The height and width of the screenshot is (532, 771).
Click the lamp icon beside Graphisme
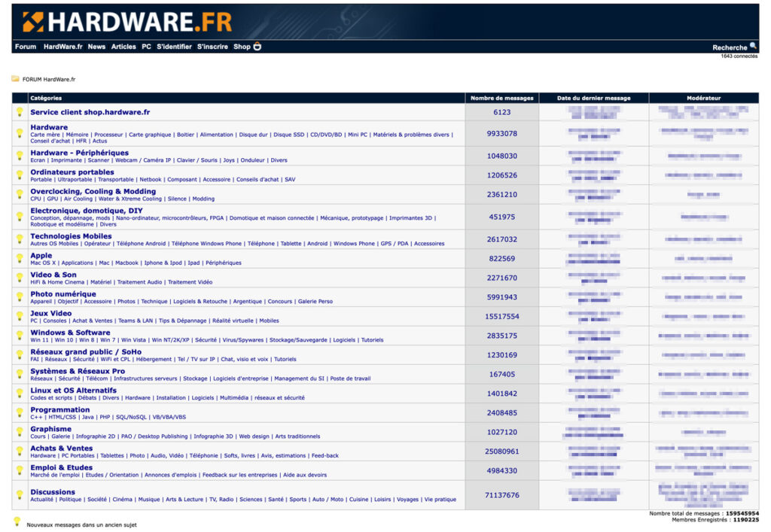tap(19, 432)
